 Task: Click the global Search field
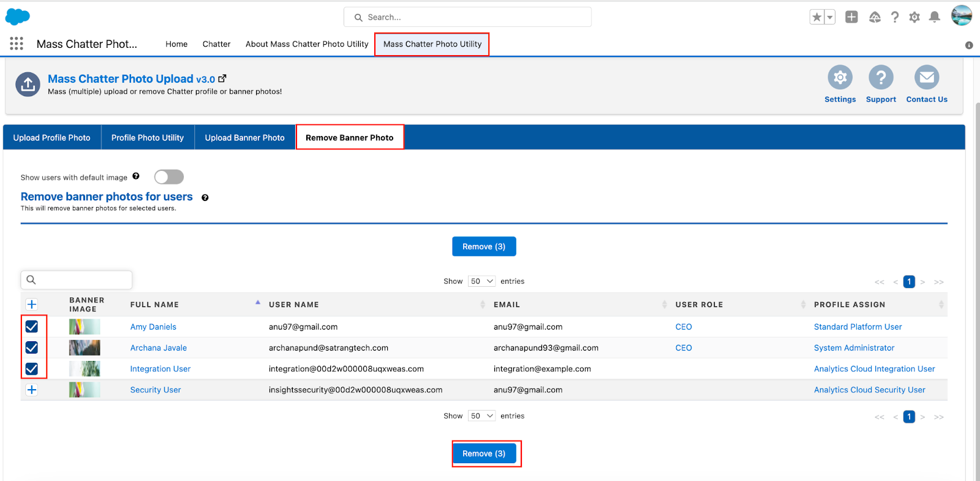pos(467,17)
